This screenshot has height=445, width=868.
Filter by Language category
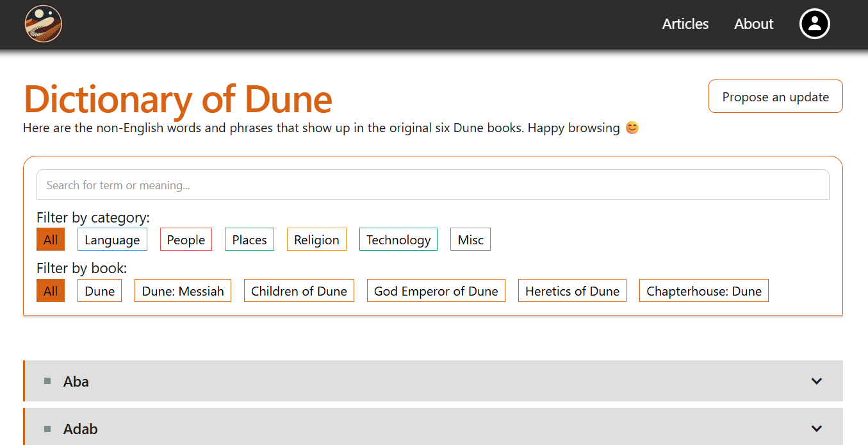[x=112, y=239]
